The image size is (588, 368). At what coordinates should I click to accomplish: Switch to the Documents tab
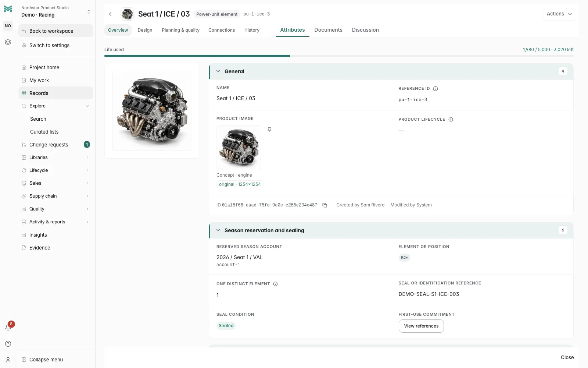(x=328, y=30)
